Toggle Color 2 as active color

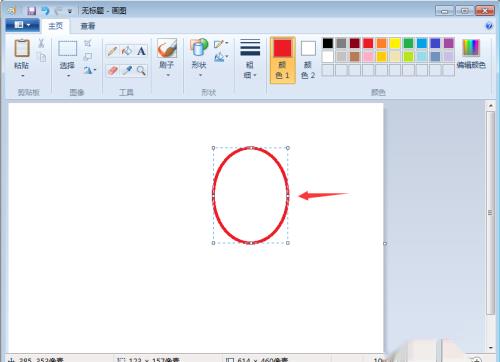[x=308, y=60]
